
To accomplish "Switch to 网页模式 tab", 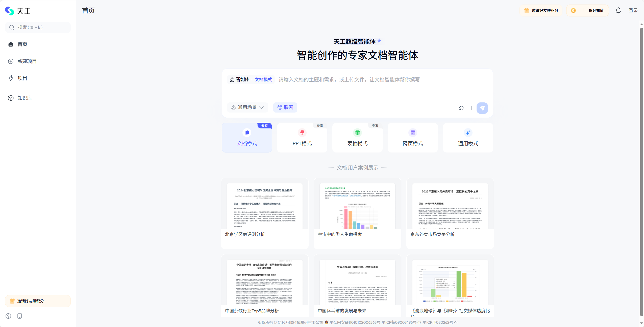I will pos(413,138).
